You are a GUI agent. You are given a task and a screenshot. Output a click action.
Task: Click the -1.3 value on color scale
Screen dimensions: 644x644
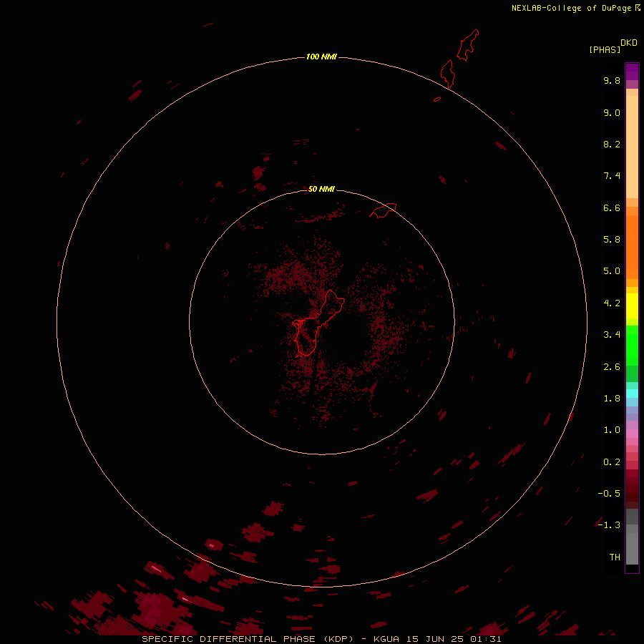pyautogui.click(x=609, y=525)
